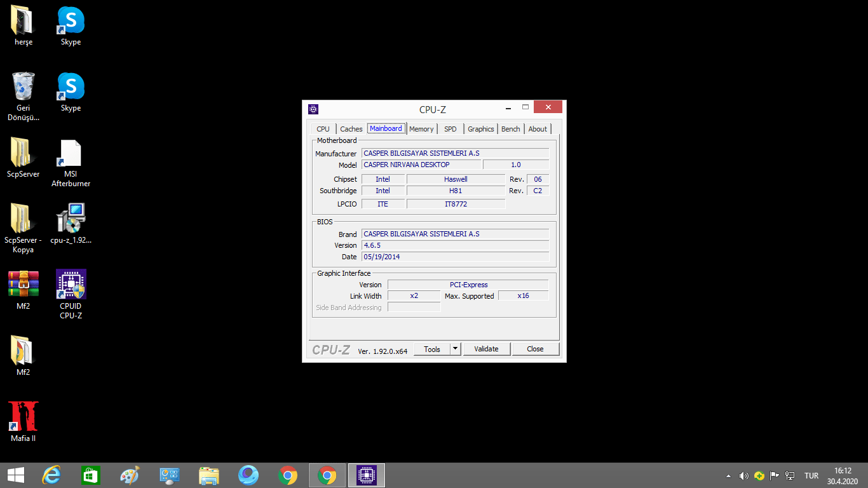Open the About tab
868x488 pixels.
coord(538,129)
